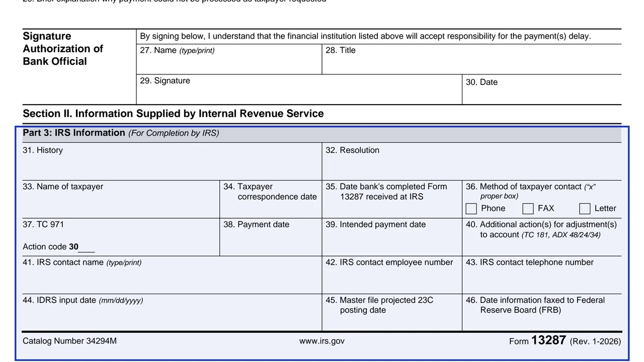Click the IRS contact employee number field 42
The height and width of the screenshot is (362, 644).
pyautogui.click(x=392, y=275)
